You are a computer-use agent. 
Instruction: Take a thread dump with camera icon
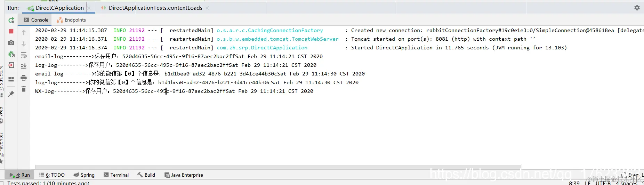pos(11,42)
